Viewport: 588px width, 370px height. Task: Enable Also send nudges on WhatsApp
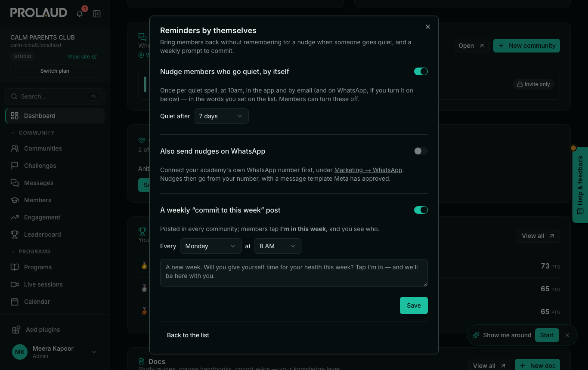[421, 151]
